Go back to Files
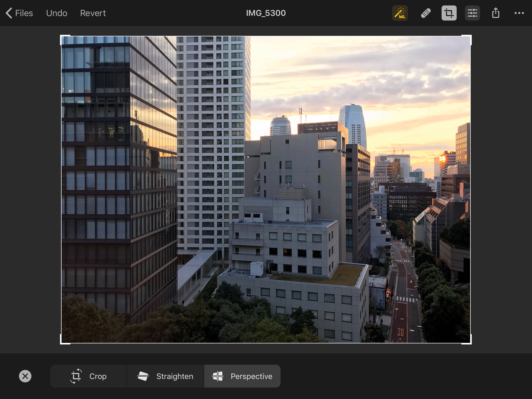The image size is (532, 399). point(24,13)
